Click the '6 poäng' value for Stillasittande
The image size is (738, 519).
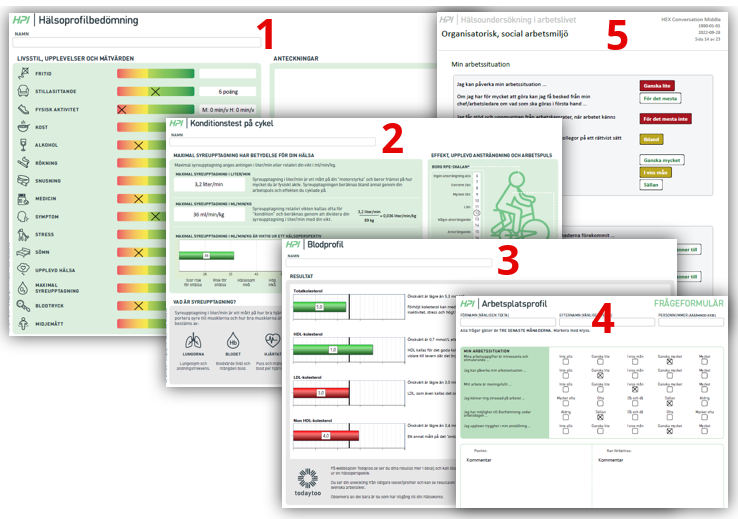coord(228,91)
